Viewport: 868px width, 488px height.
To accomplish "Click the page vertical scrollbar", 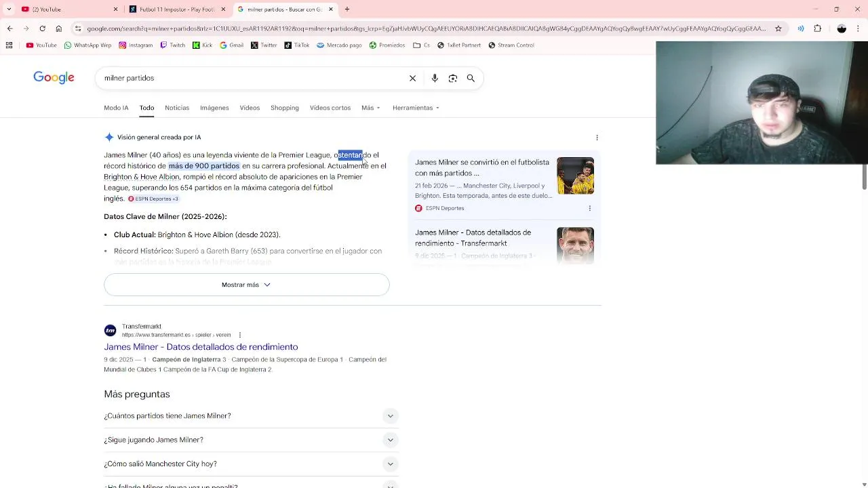I will (864, 178).
